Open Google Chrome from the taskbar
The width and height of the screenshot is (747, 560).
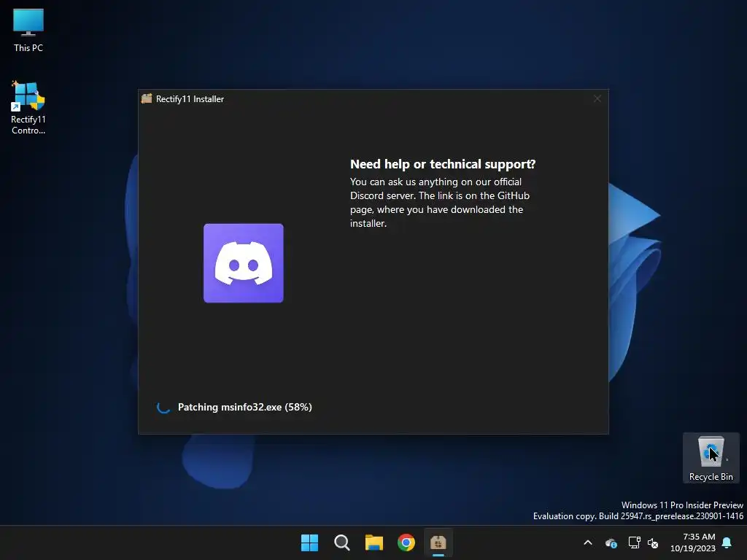coord(406,542)
